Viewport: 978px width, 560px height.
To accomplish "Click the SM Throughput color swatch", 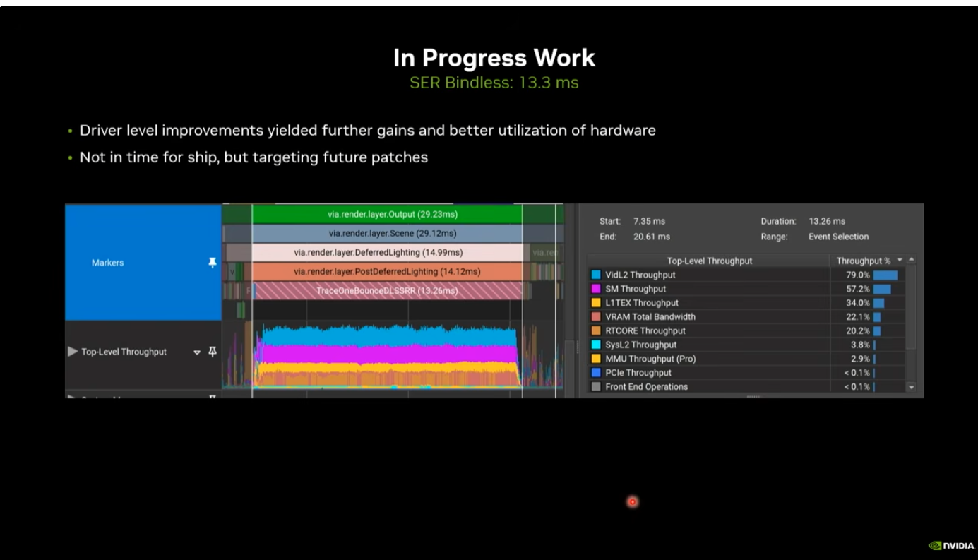I will 596,289.
